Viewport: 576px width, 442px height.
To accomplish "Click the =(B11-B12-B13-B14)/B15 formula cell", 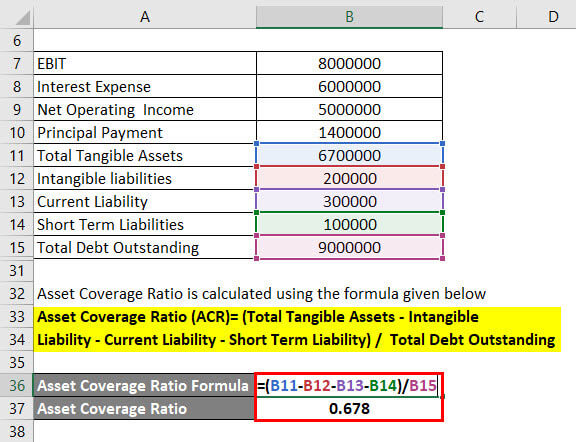I will click(348, 385).
